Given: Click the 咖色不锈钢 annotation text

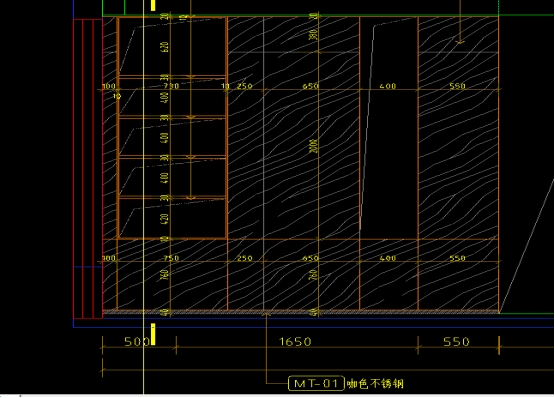Looking at the screenshot, I should pyautogui.click(x=375, y=384).
